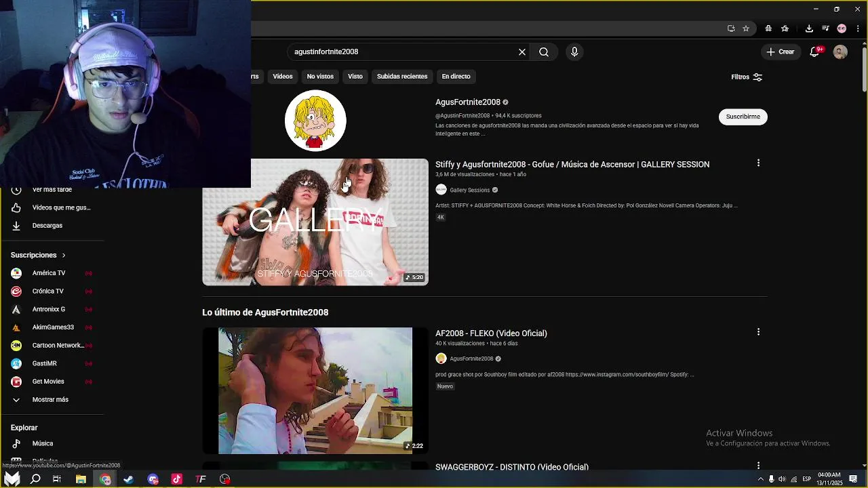Open Stiffy y Agusfortnite2008 Gallery Session title
868x488 pixels.
click(x=572, y=165)
